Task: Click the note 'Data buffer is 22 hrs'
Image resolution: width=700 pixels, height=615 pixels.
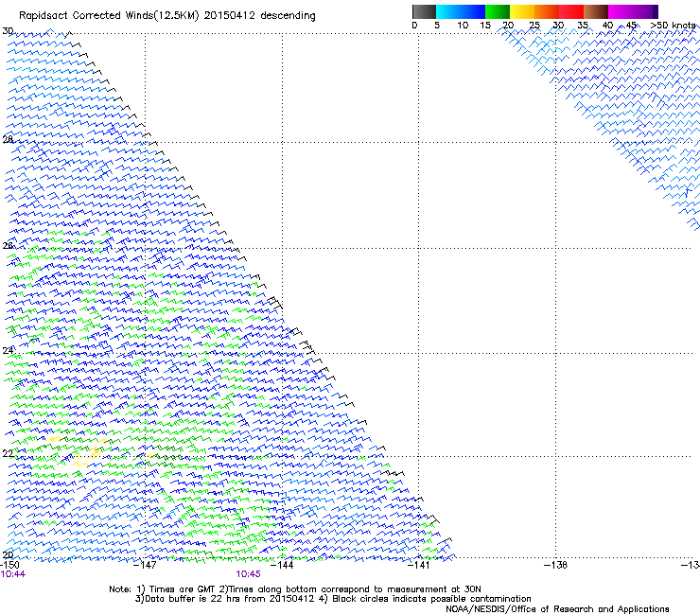Action: (x=193, y=599)
